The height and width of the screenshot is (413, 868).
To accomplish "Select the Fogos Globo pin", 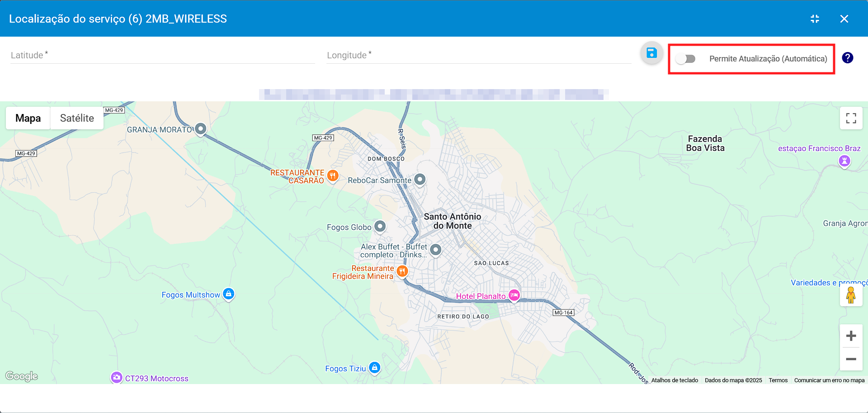I will pos(380,226).
